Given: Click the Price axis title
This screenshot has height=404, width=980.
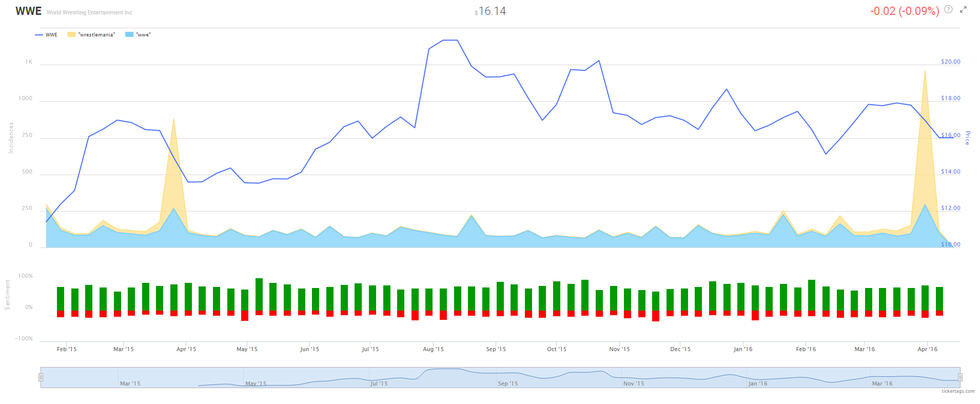Looking at the screenshot, I should (x=967, y=138).
